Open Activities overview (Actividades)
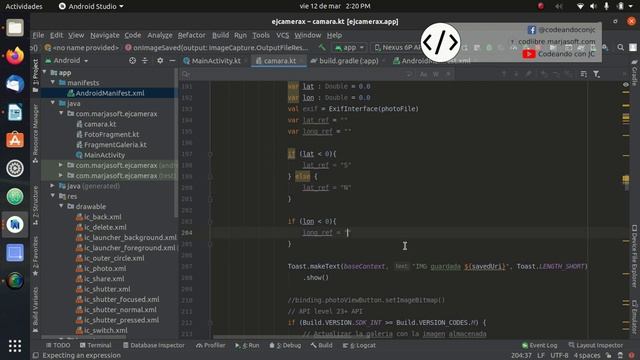Viewport: 640px width, 360px height. 24,6
